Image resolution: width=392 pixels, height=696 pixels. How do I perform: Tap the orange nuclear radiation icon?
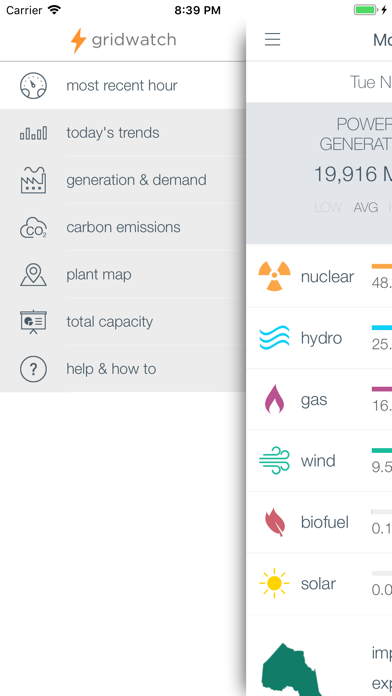coord(274,276)
